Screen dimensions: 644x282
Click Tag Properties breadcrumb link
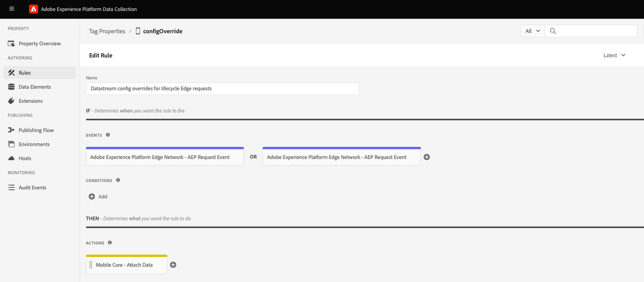pyautogui.click(x=107, y=31)
